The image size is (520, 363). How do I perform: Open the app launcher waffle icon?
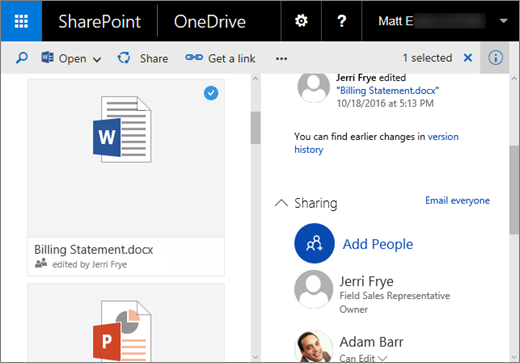(x=21, y=21)
